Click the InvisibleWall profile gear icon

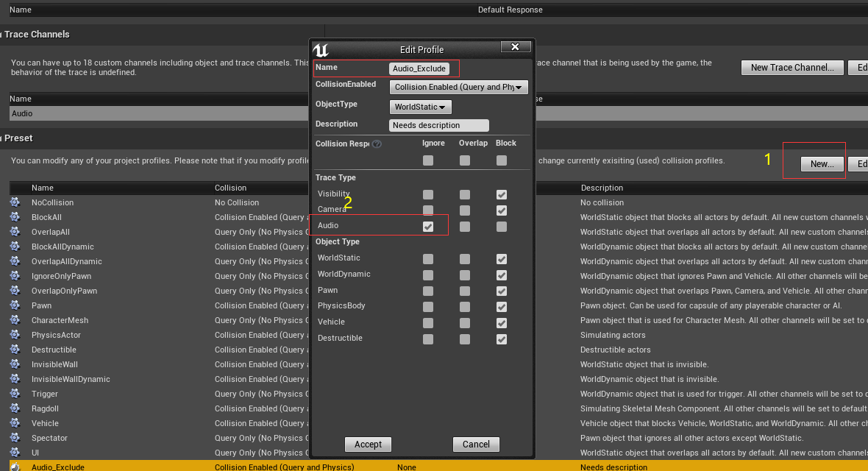[x=15, y=364]
